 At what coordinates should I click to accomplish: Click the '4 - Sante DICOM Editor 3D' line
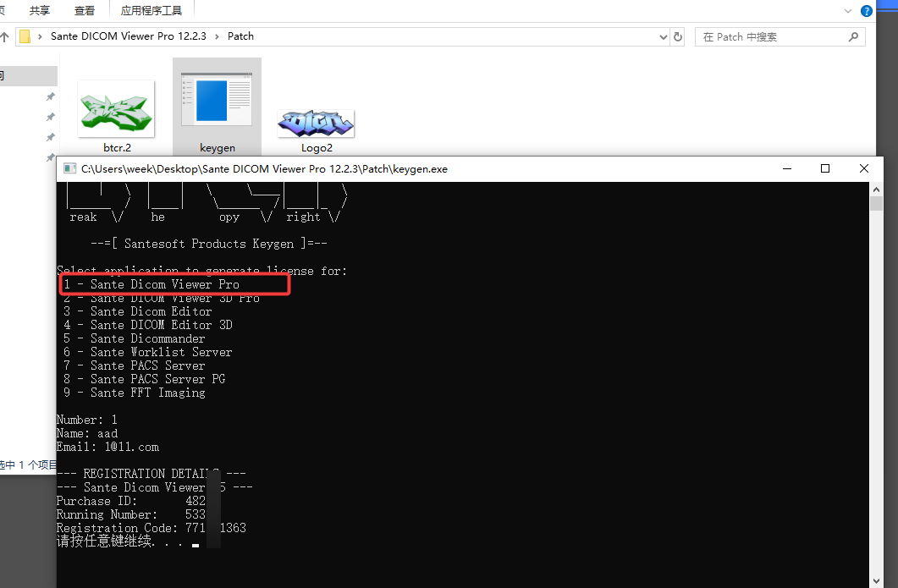coord(148,325)
